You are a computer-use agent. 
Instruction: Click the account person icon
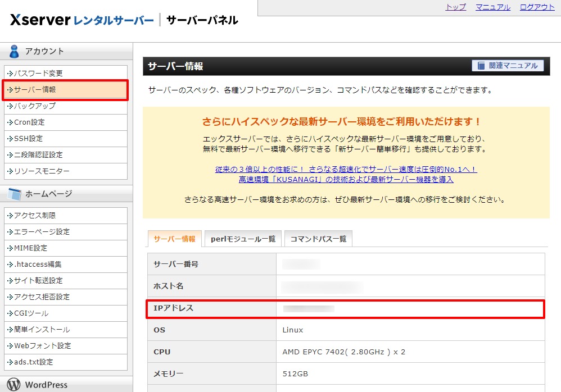tap(14, 51)
